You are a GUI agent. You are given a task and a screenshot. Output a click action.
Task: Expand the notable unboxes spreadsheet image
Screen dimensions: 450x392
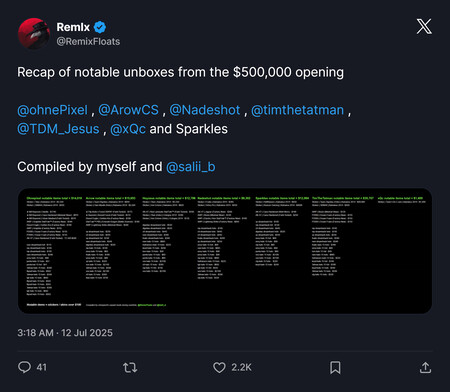pos(225,251)
